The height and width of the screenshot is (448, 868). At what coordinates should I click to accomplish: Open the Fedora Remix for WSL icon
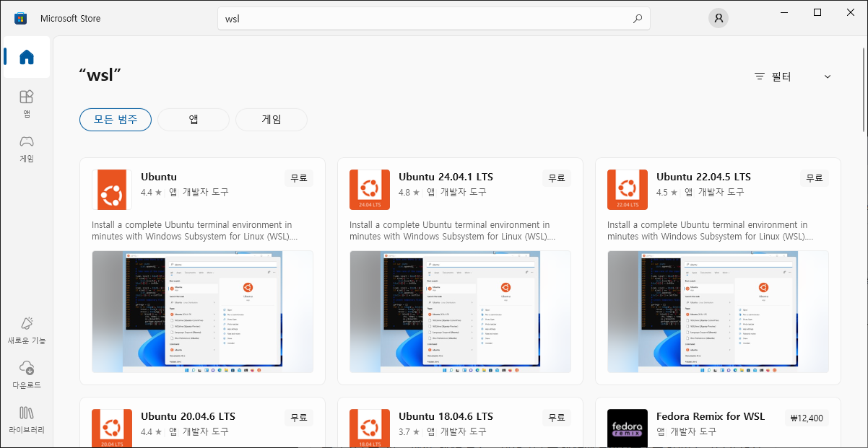pos(627,428)
